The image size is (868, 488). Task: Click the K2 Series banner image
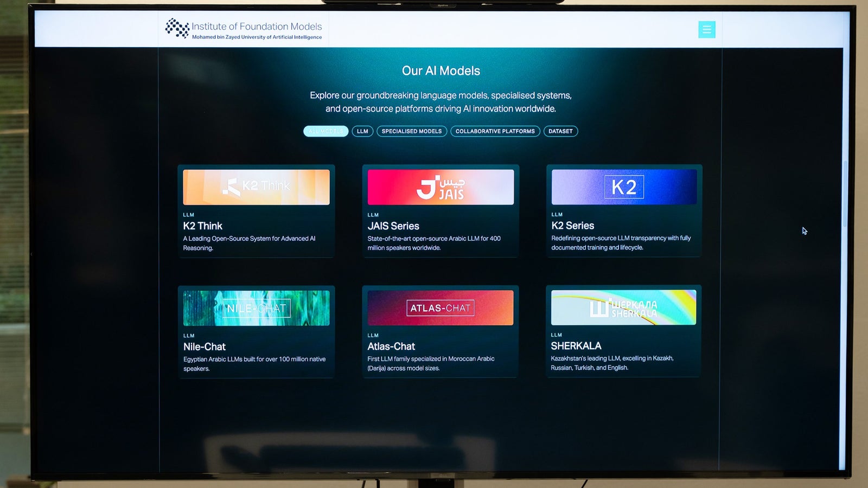point(623,187)
